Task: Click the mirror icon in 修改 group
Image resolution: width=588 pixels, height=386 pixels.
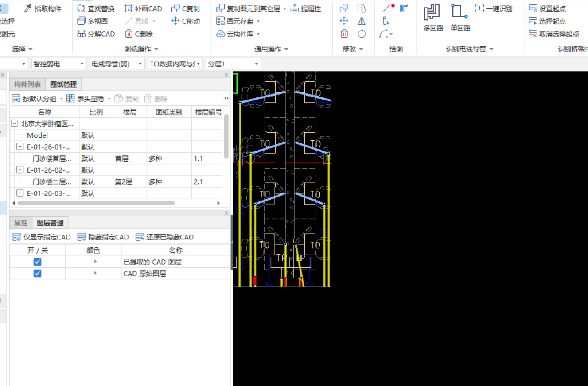Action: coord(362,21)
